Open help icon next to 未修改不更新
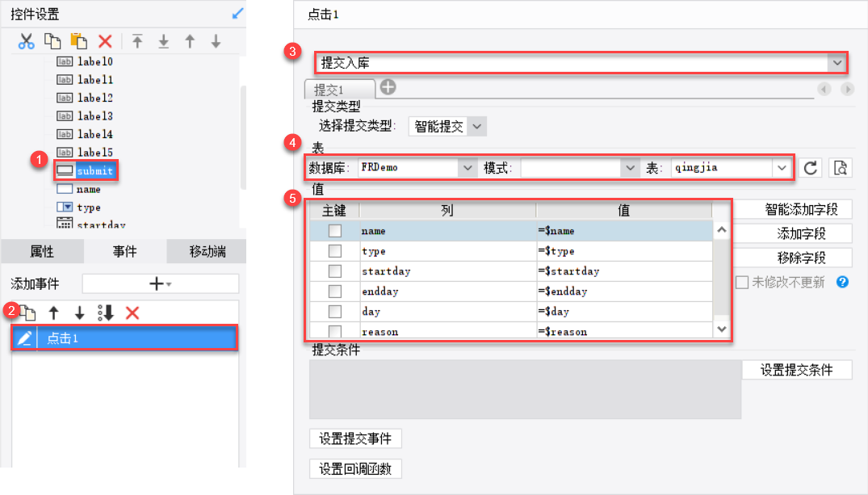Image resolution: width=868 pixels, height=495 pixels. pos(842,282)
